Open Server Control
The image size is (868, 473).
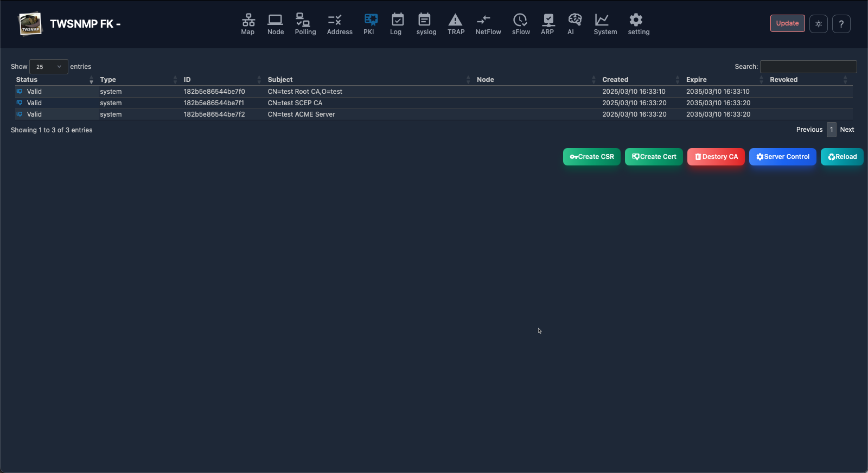[783, 157]
